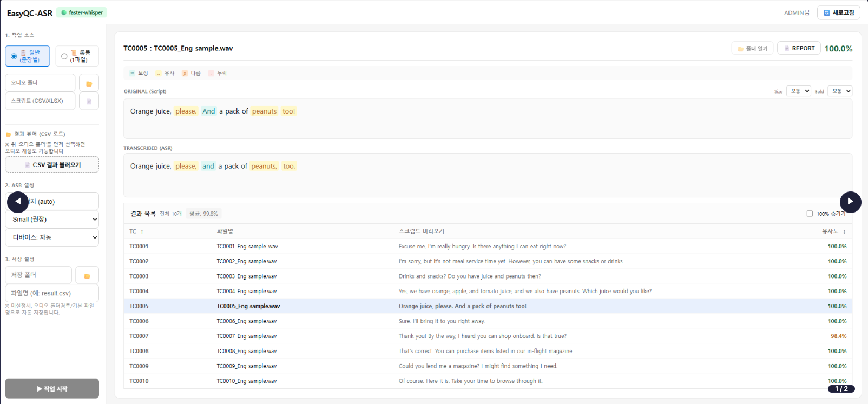868x404 pixels.
Task: Open the 디바이스: 자동 dropdown
Action: tap(52, 237)
